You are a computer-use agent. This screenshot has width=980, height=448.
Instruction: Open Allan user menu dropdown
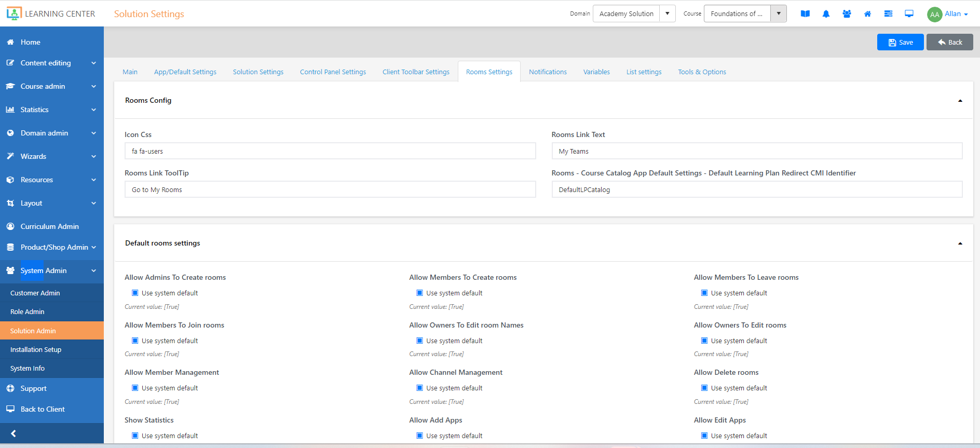pyautogui.click(x=956, y=14)
